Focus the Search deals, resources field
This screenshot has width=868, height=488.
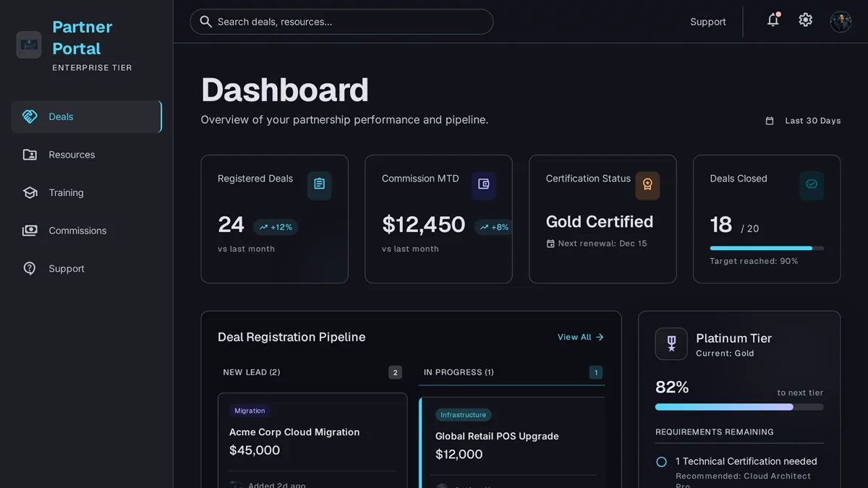pyautogui.click(x=341, y=22)
